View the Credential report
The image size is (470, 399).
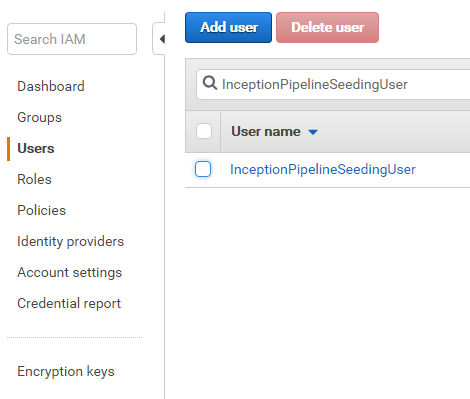point(69,303)
